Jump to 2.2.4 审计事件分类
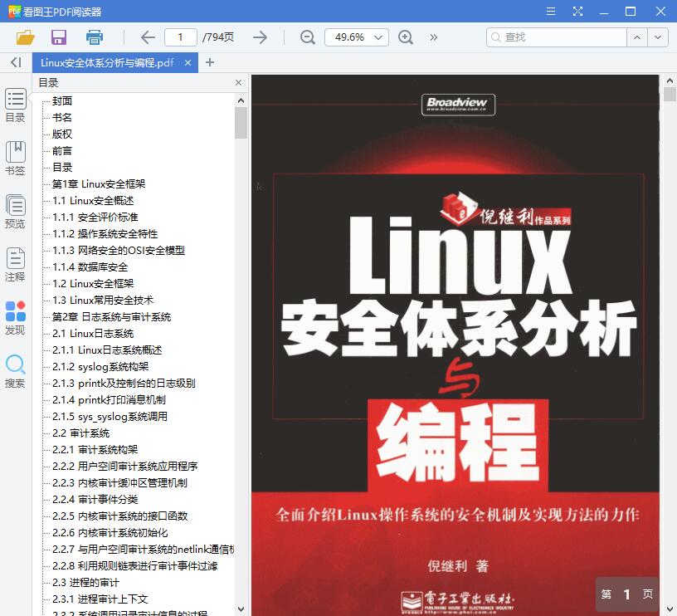Viewport: 677px width, 616px height. click(95, 500)
